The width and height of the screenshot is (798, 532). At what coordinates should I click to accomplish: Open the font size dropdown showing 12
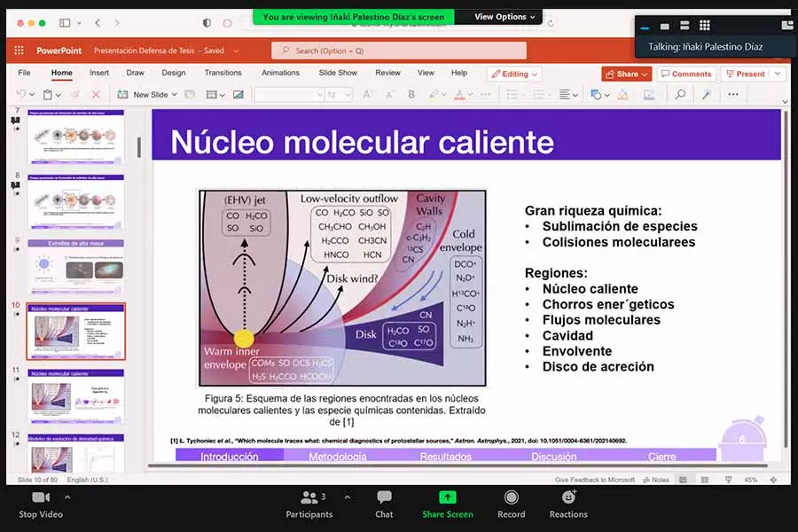(339, 95)
